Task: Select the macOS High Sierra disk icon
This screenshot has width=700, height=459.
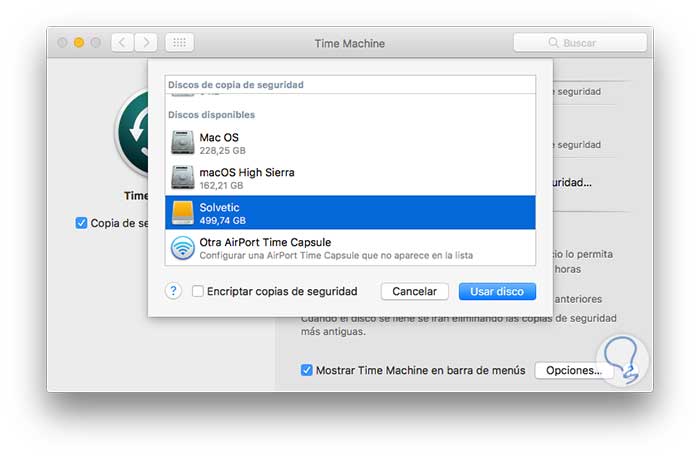Action: point(183,177)
